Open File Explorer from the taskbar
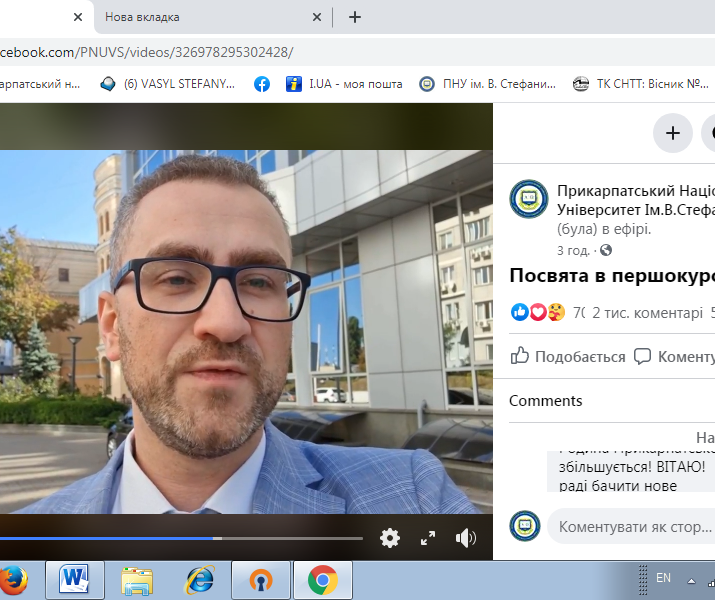Viewport: 715px width, 600px height. [137, 580]
